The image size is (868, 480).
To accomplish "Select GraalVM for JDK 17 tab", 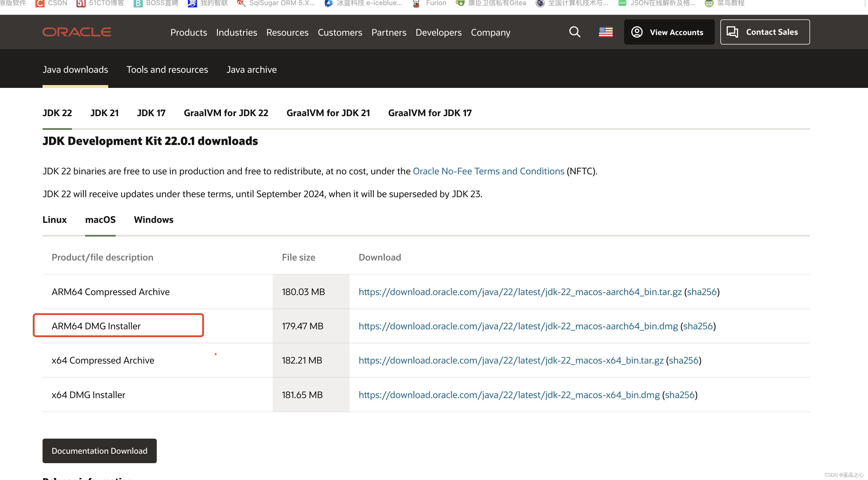I will (x=430, y=113).
